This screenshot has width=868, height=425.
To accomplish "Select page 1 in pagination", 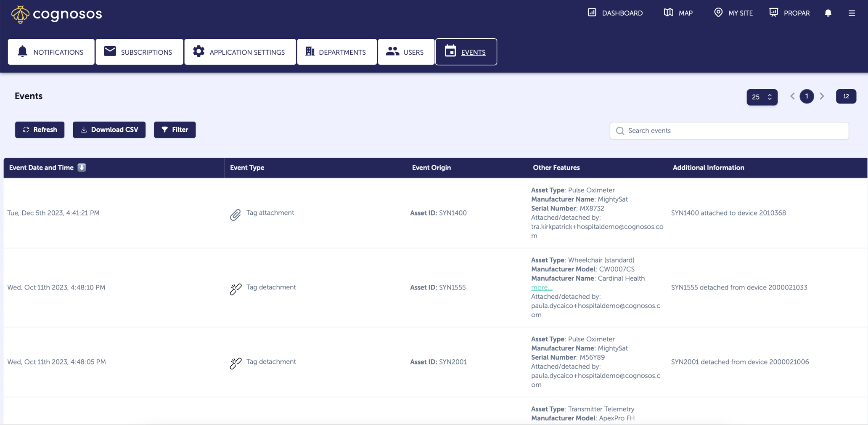I will point(807,96).
